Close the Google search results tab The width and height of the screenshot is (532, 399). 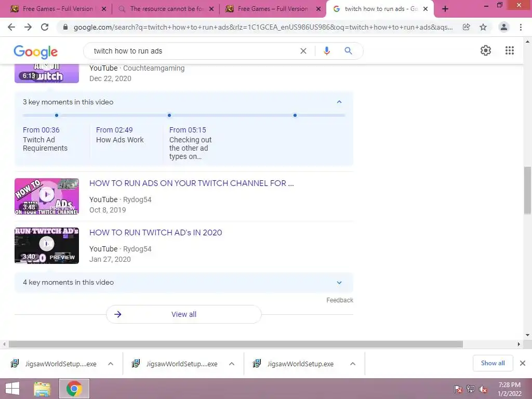point(425,9)
